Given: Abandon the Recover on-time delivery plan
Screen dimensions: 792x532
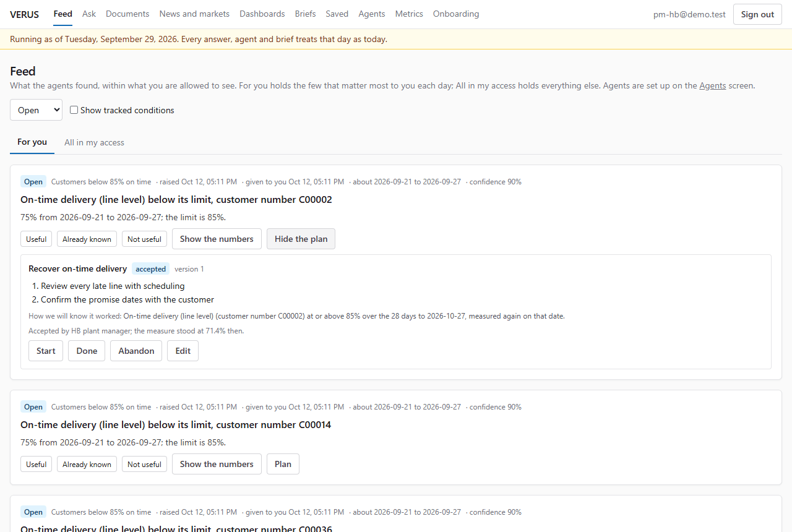Looking at the screenshot, I should pyautogui.click(x=136, y=351).
